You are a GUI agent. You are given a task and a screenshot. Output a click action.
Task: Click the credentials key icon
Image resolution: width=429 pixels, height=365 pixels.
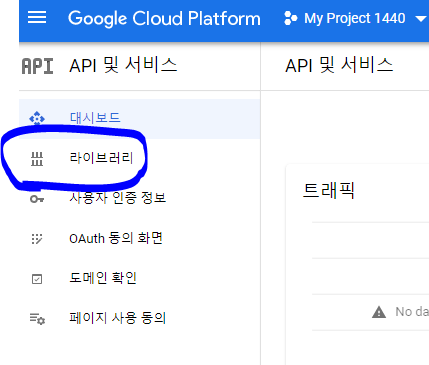37,199
